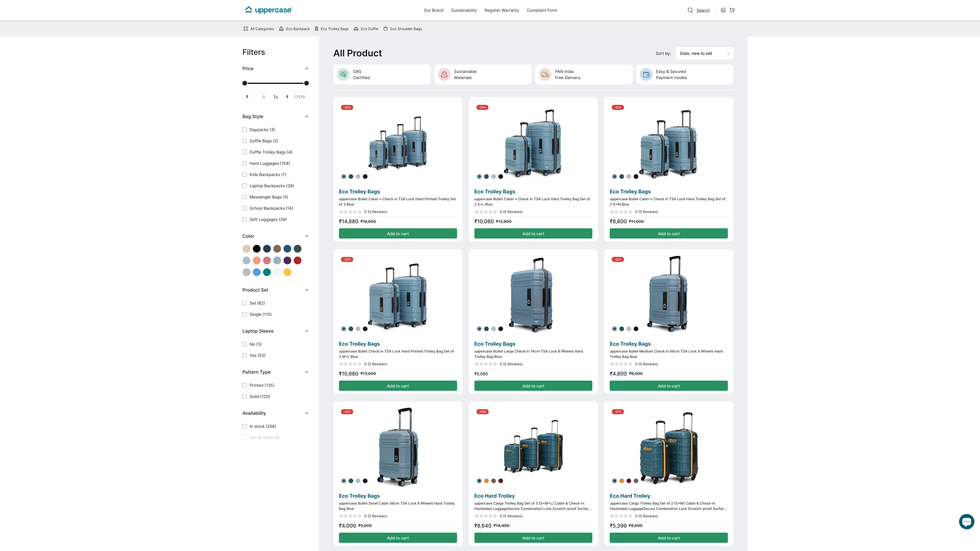This screenshot has width=980, height=551.
Task: Open the Eco Hard Trolley product link
Action: pyautogui.click(x=494, y=496)
